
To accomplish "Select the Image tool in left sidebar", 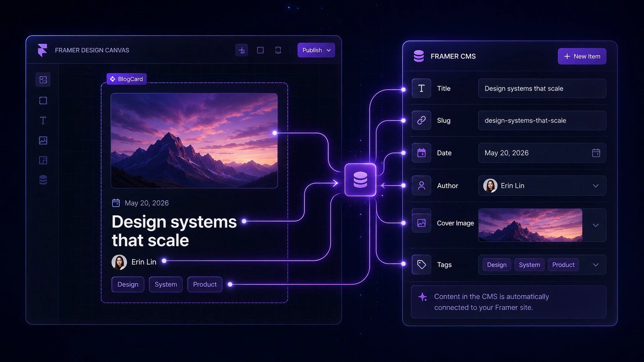I will (43, 140).
